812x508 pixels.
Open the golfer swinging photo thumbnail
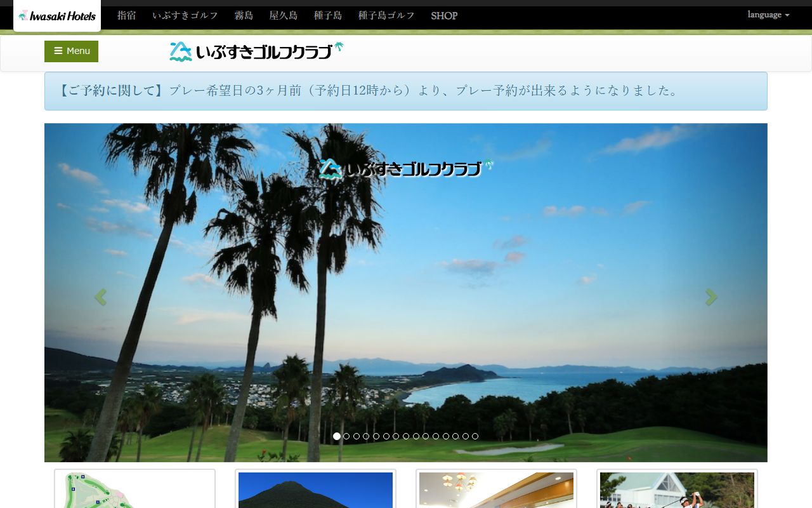(x=677, y=489)
